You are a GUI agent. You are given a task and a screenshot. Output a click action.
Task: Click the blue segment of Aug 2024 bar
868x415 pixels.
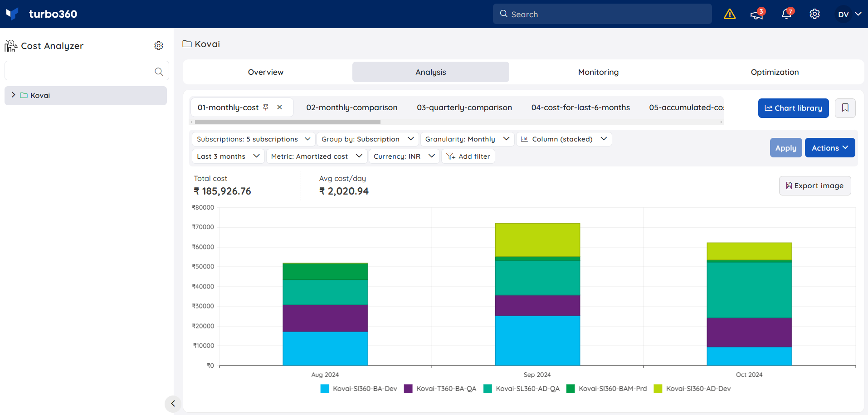[x=325, y=348]
